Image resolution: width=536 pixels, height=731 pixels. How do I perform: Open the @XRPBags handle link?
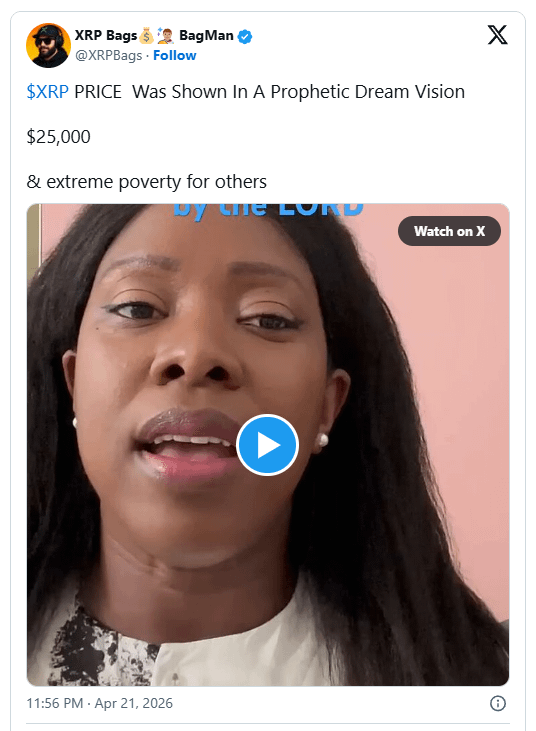[x=109, y=55]
